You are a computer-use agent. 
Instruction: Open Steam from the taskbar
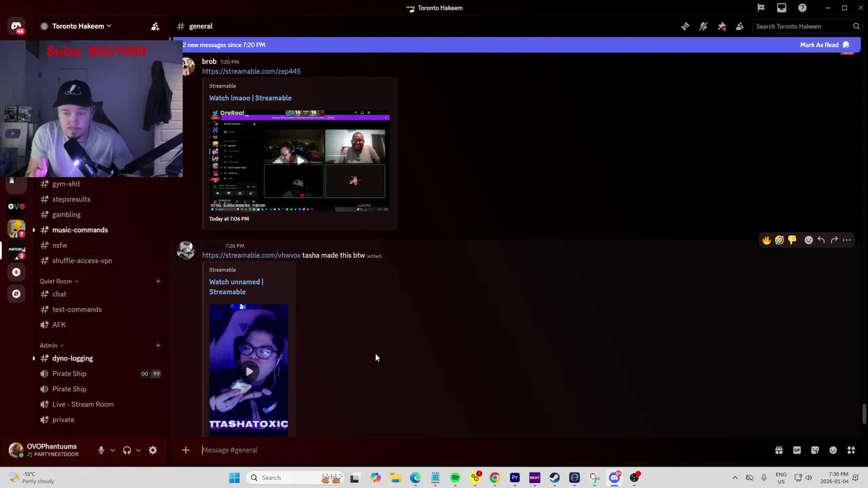click(555, 478)
